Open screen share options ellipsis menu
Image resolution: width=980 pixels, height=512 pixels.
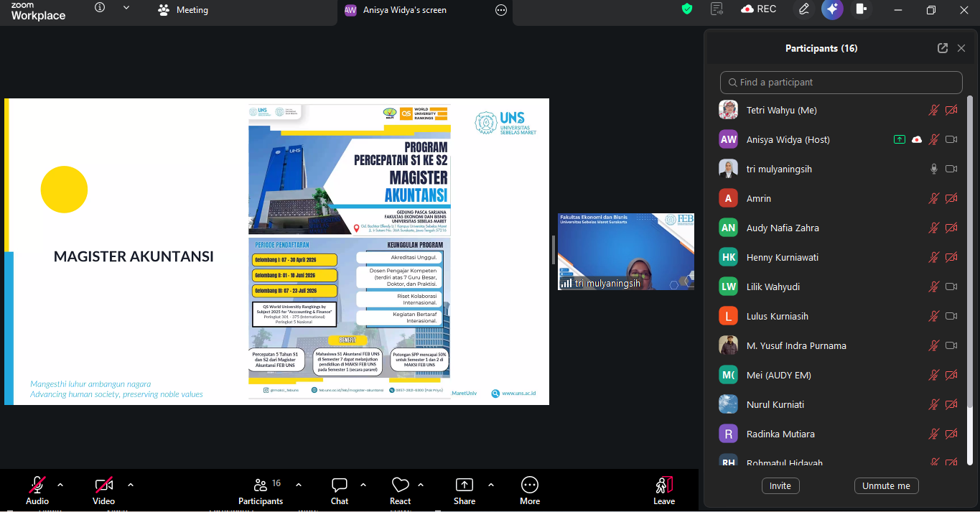pyautogui.click(x=501, y=10)
